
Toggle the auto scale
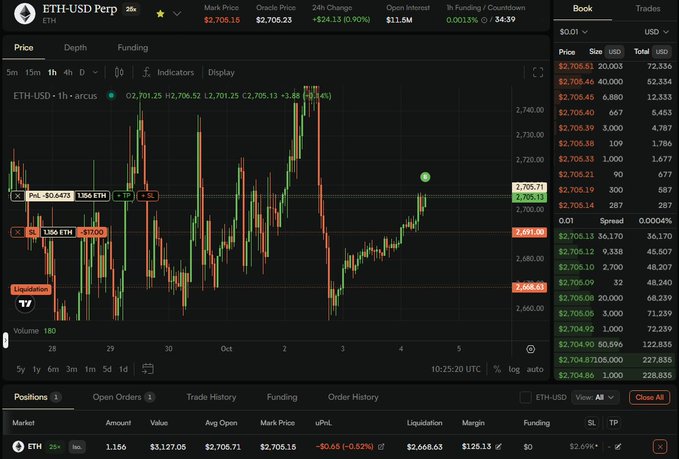[x=535, y=369]
